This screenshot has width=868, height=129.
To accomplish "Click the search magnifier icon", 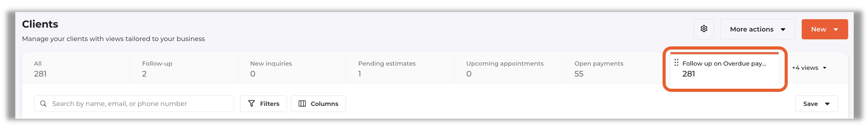I will (x=43, y=103).
